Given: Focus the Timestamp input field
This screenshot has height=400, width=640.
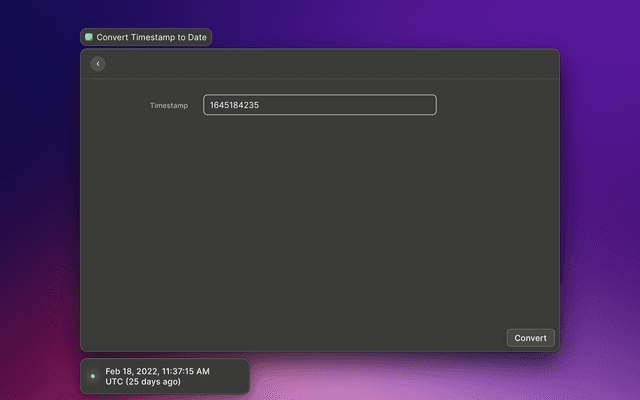Looking at the screenshot, I should coord(319,105).
